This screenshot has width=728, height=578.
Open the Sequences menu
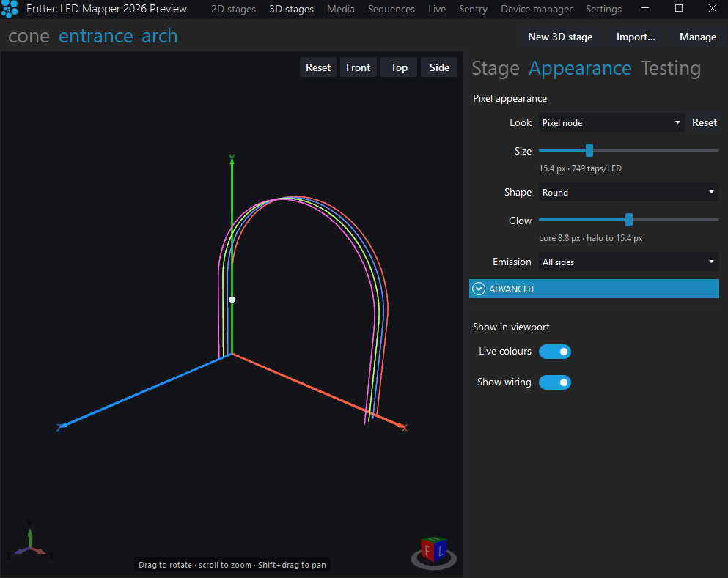[391, 10]
